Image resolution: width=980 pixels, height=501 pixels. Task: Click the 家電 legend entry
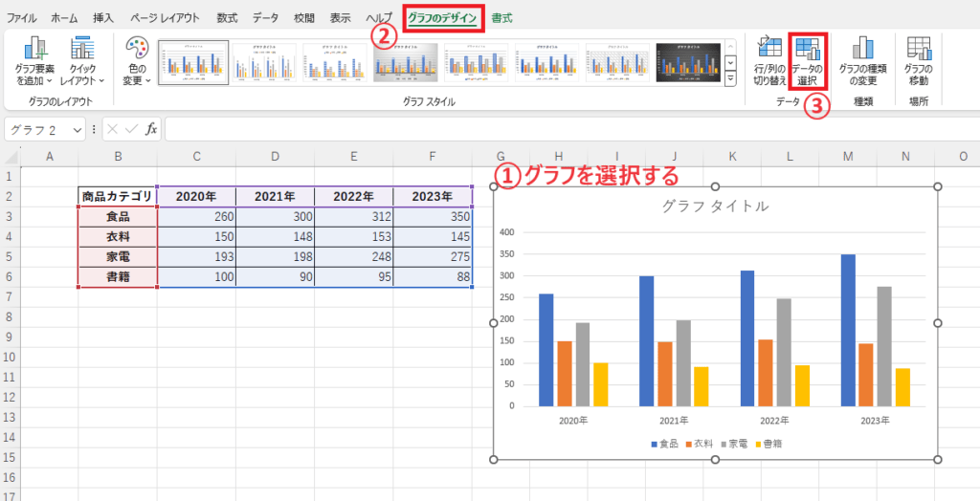735,445
